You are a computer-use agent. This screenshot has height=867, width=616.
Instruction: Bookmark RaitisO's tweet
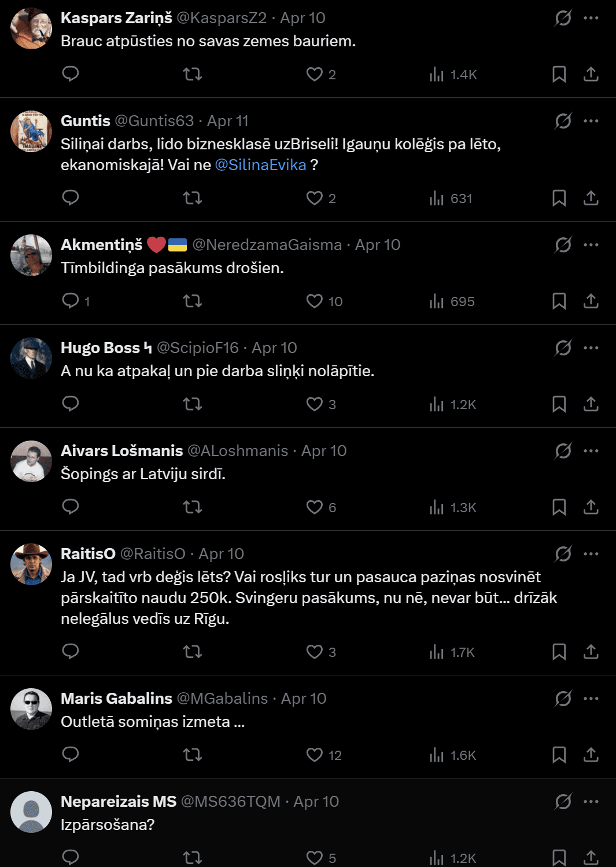tap(559, 652)
